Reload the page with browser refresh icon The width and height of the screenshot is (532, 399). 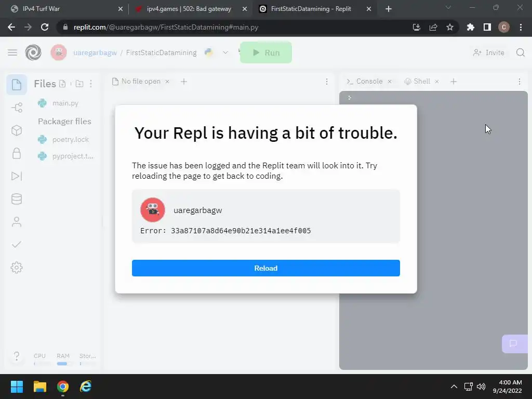tap(45, 27)
